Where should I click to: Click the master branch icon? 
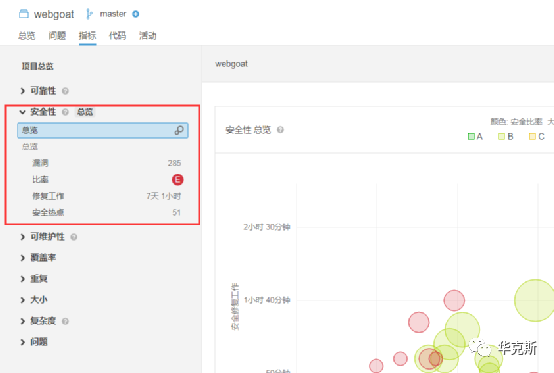pyautogui.click(x=89, y=14)
